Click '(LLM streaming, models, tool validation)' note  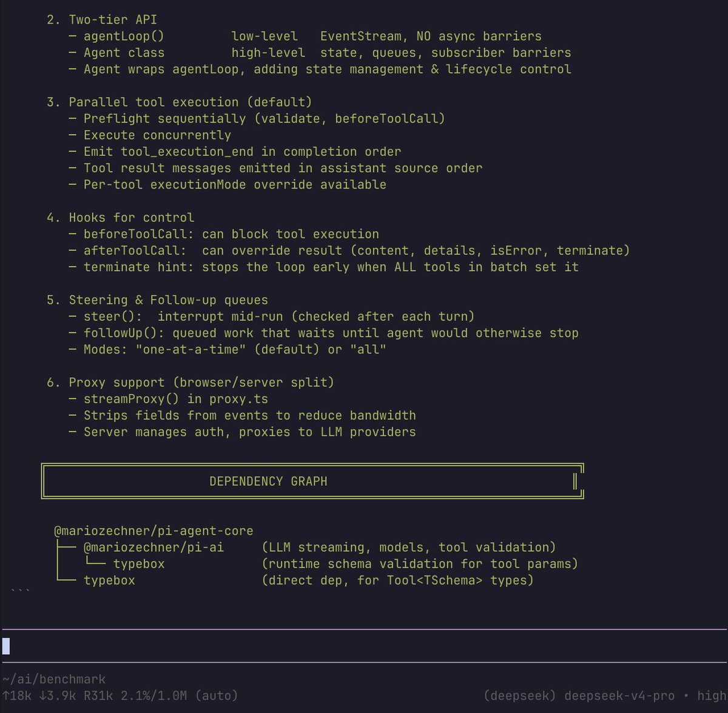point(409,547)
